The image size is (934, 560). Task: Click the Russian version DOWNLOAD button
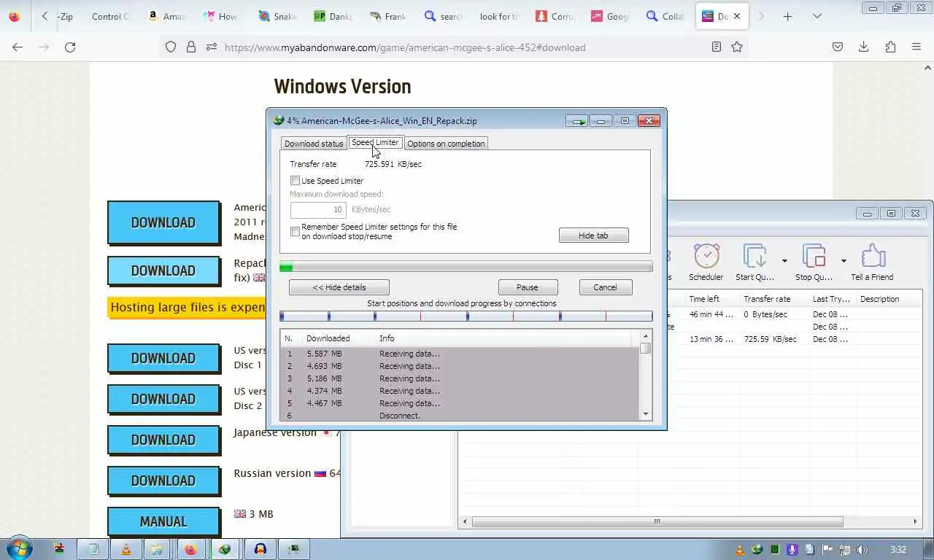(163, 481)
